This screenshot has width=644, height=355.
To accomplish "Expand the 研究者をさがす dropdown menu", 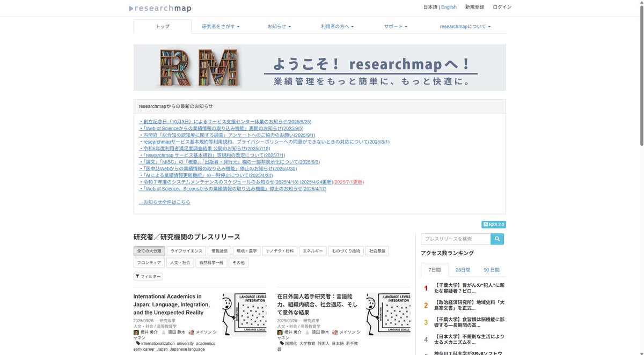I will (x=221, y=26).
